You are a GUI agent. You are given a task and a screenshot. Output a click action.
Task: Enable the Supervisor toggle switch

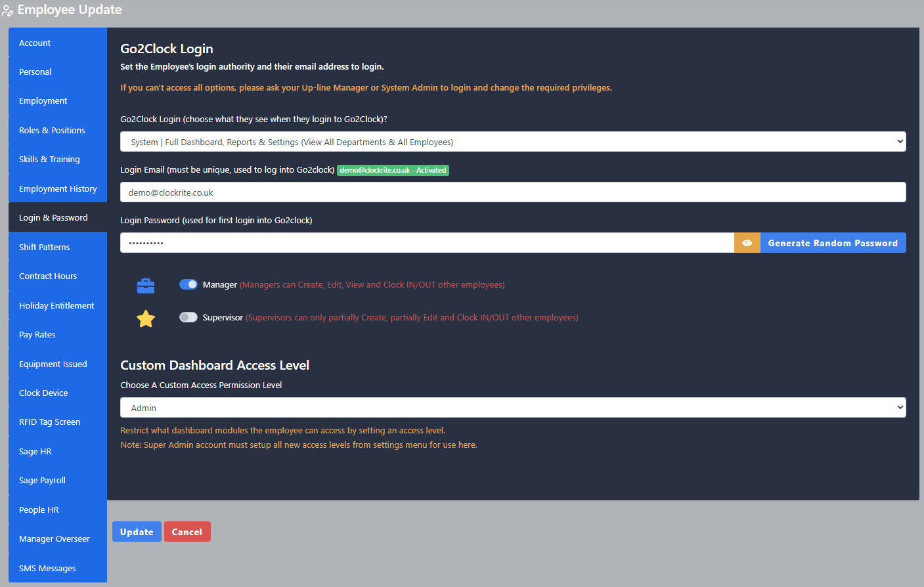(x=188, y=317)
